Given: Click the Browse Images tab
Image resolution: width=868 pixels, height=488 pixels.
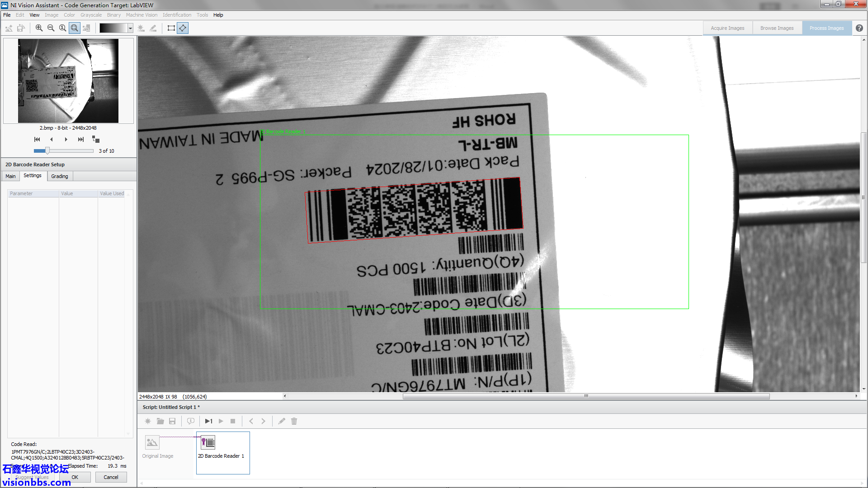Looking at the screenshot, I should (x=777, y=28).
